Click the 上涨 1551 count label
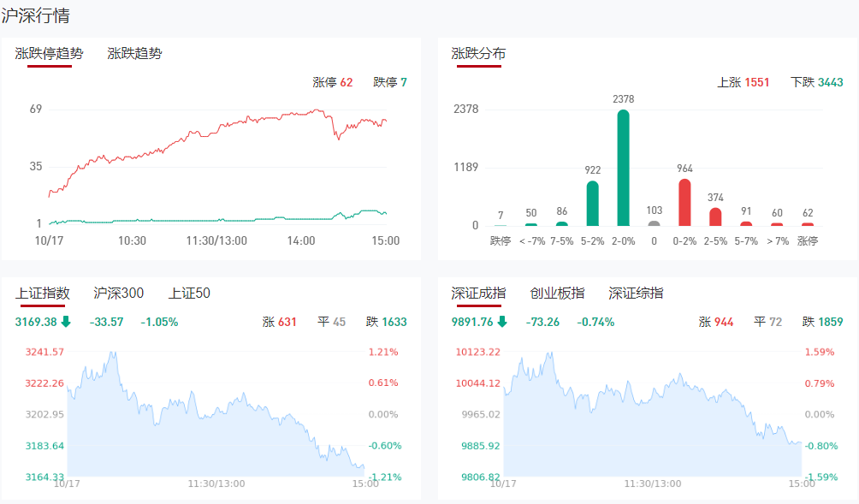Viewport: 859px width, 504px height. (x=743, y=82)
